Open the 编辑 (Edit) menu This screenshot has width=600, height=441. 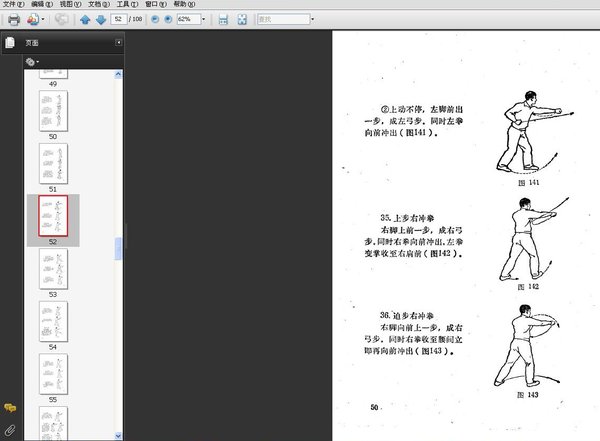point(42,4)
